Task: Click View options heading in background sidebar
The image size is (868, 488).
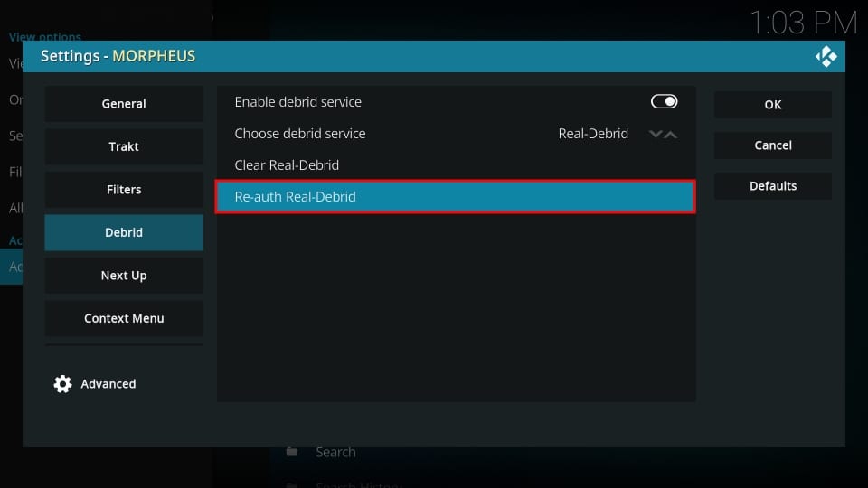Action: click(45, 37)
